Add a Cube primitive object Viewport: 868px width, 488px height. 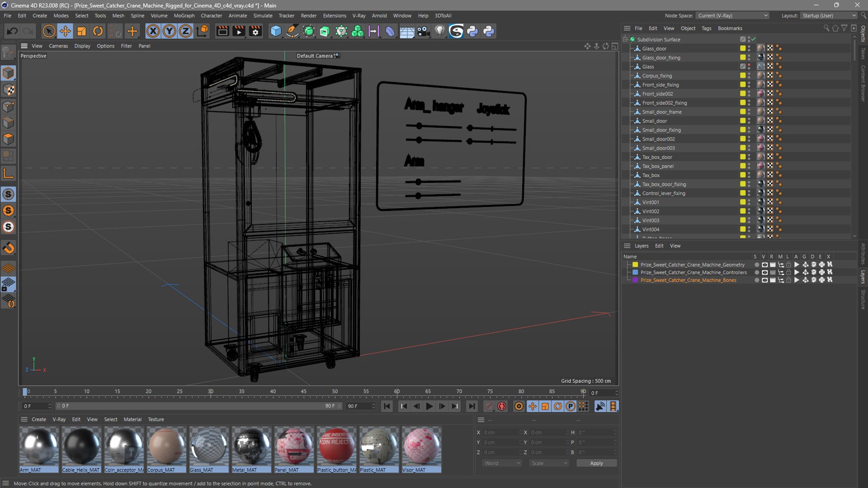(276, 31)
